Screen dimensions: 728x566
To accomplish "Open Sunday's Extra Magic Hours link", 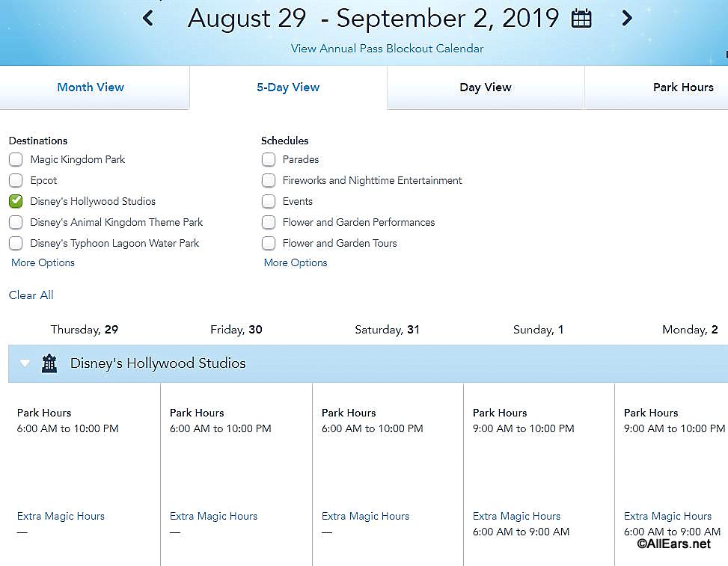I will 517,516.
